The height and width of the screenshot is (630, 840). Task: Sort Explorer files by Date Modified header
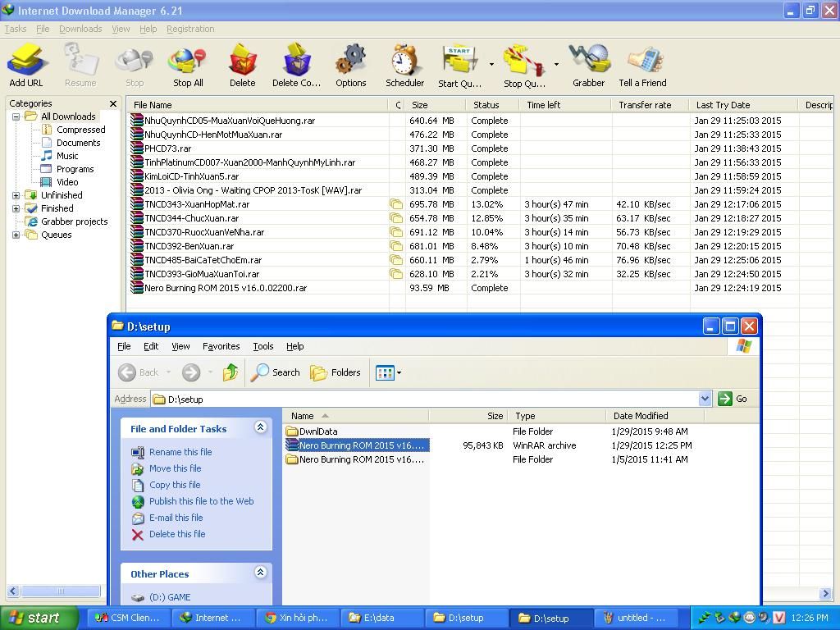pos(655,416)
